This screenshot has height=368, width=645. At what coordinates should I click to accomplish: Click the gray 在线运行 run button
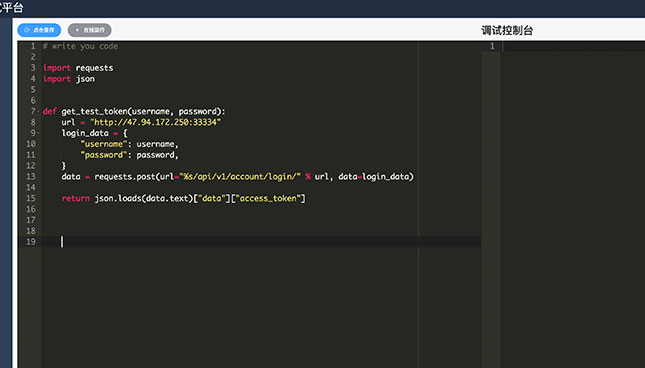coord(89,30)
